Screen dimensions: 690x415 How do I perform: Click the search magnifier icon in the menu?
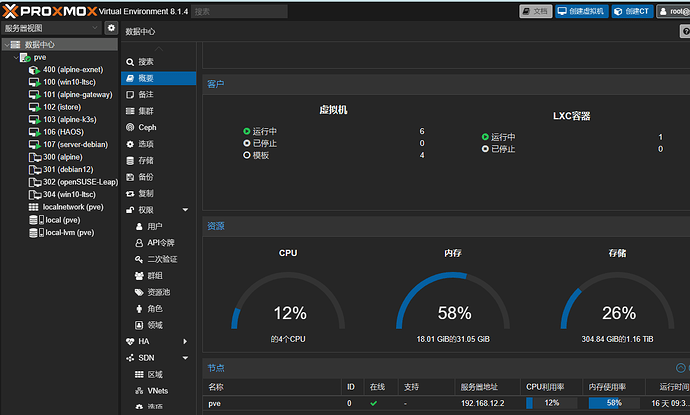click(130, 62)
